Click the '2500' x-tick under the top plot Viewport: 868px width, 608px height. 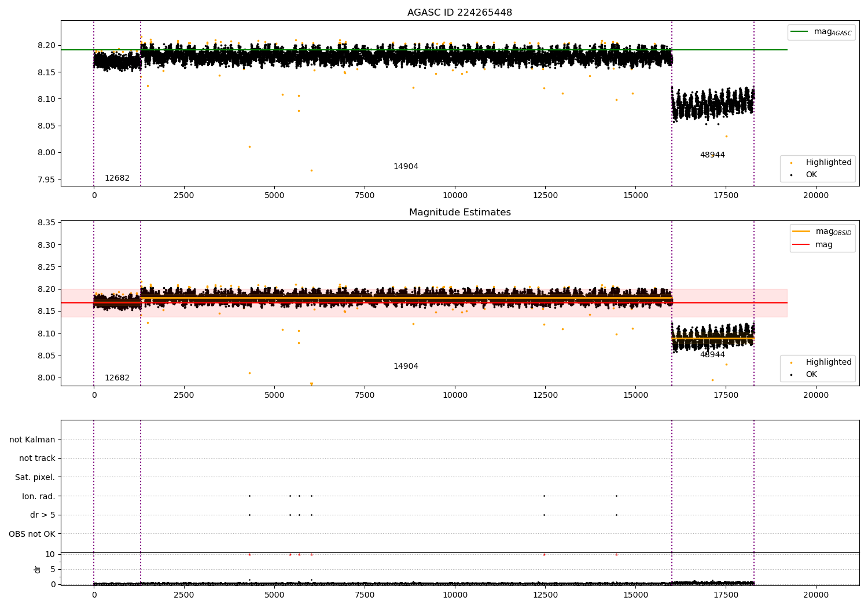[184, 196]
